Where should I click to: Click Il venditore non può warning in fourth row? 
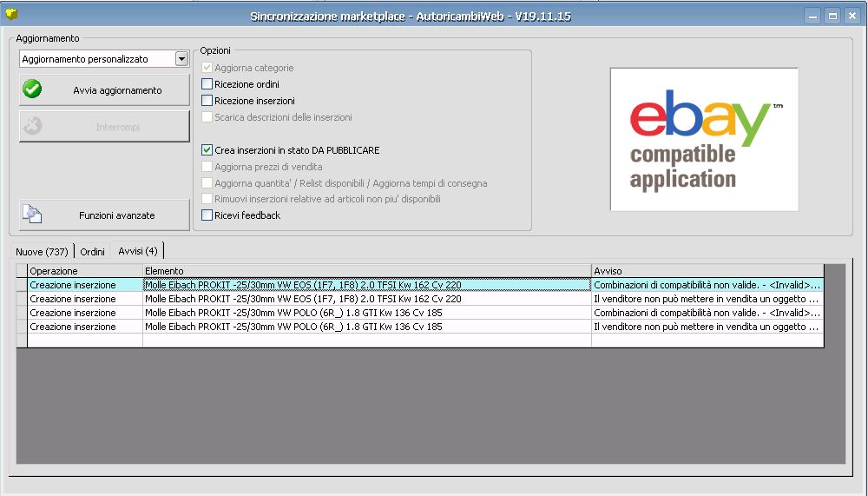[x=707, y=327]
